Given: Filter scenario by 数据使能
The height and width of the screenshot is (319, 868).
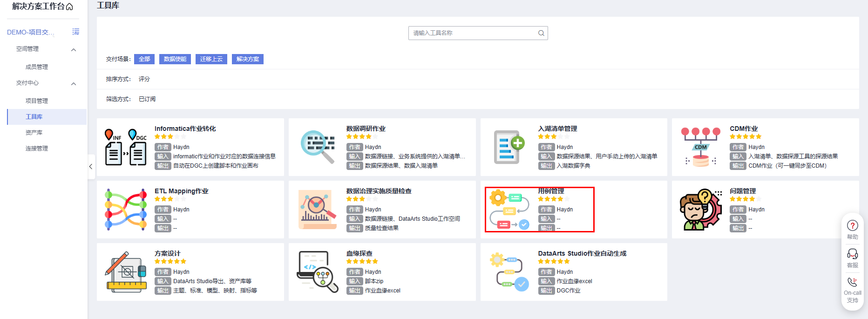Looking at the screenshot, I should point(175,59).
